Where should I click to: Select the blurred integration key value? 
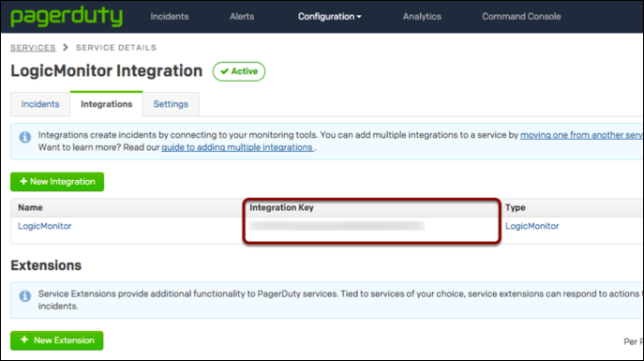point(337,225)
